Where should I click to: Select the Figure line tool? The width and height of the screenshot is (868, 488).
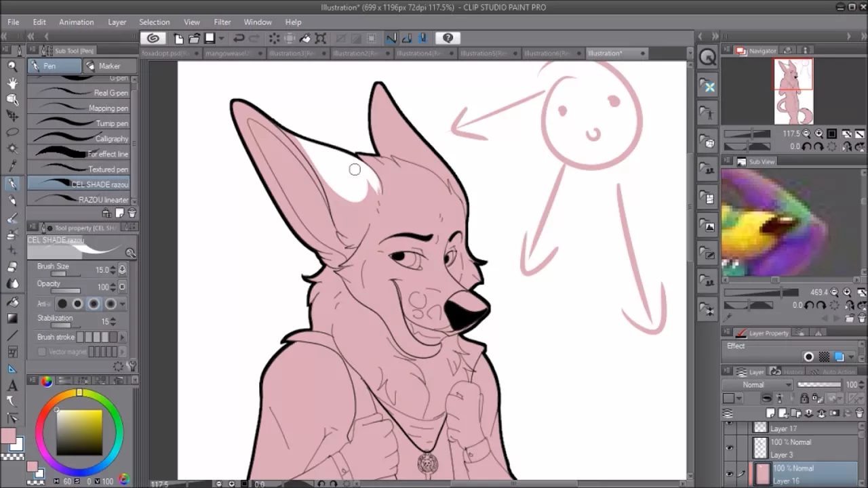pyautogui.click(x=12, y=335)
